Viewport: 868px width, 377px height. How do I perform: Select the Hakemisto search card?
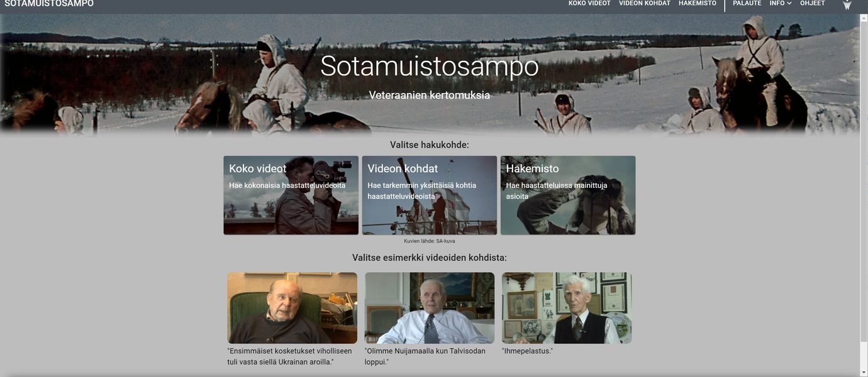(x=568, y=195)
